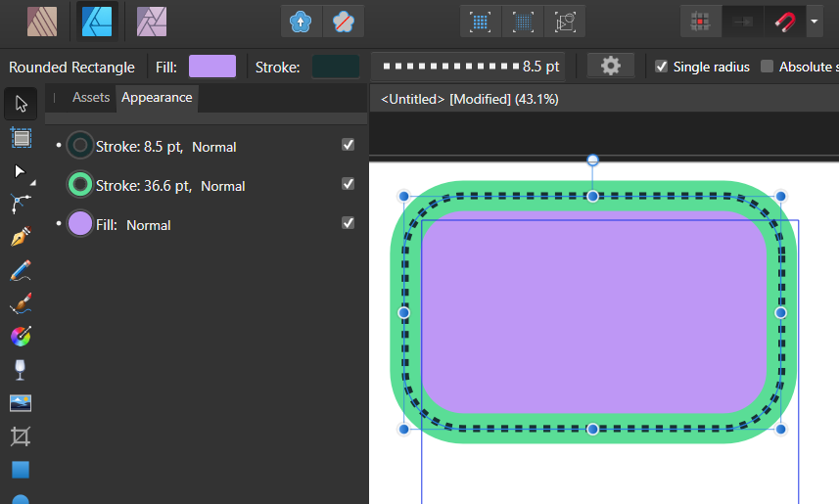Select the <Untitled> [Modified] document tab

click(469, 99)
